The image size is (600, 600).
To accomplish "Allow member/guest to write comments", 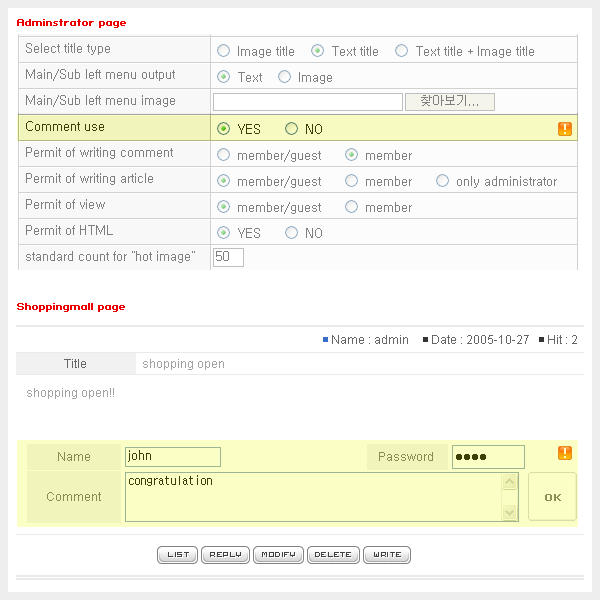I will (x=223, y=155).
